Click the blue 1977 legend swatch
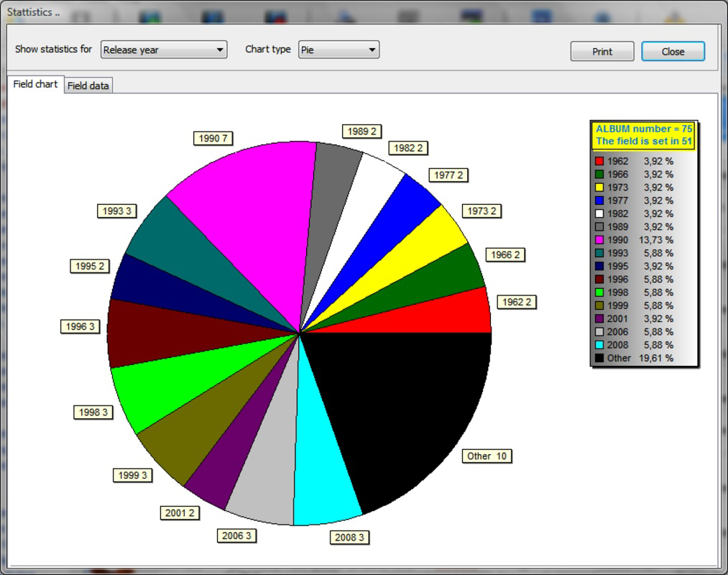The image size is (728, 575). click(599, 201)
